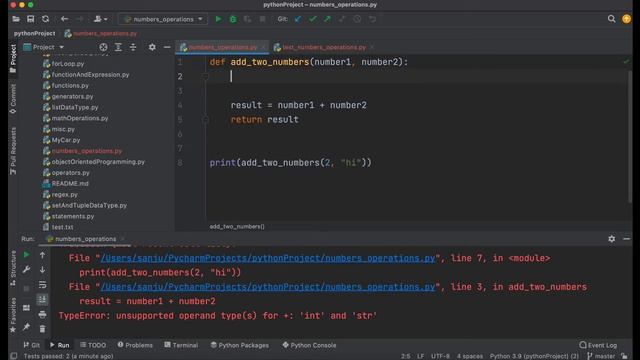640x360 pixels.
Task: Toggle scroll to end icon in Run panel
Action: (x=42, y=300)
